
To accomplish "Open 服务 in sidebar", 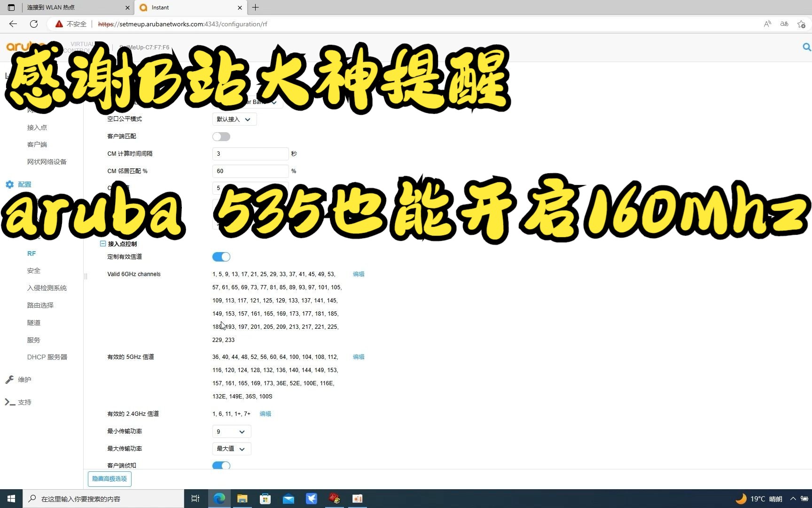I will 34,340.
